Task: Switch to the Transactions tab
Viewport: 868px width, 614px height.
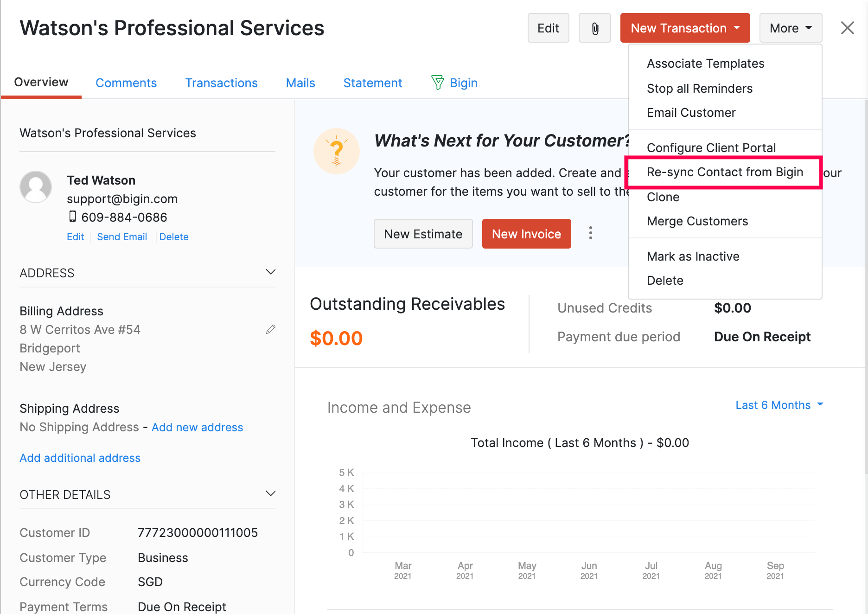Action: tap(221, 83)
